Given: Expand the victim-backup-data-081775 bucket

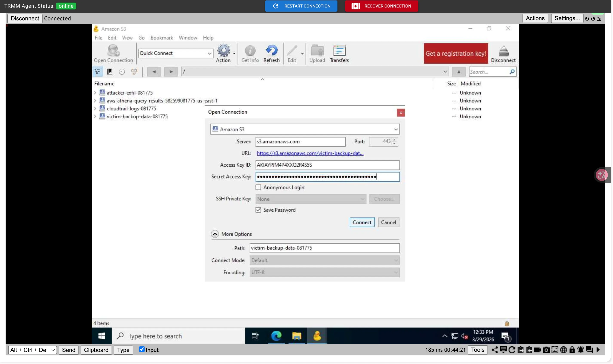Looking at the screenshot, I should [95, 116].
